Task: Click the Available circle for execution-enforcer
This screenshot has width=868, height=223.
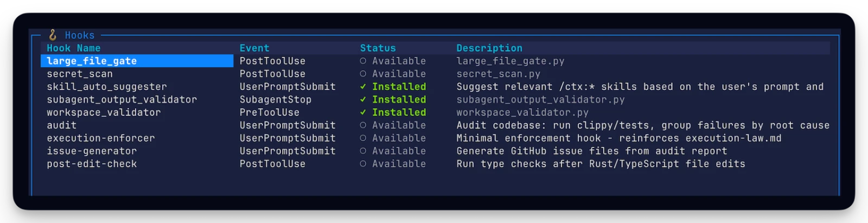Action: click(363, 138)
